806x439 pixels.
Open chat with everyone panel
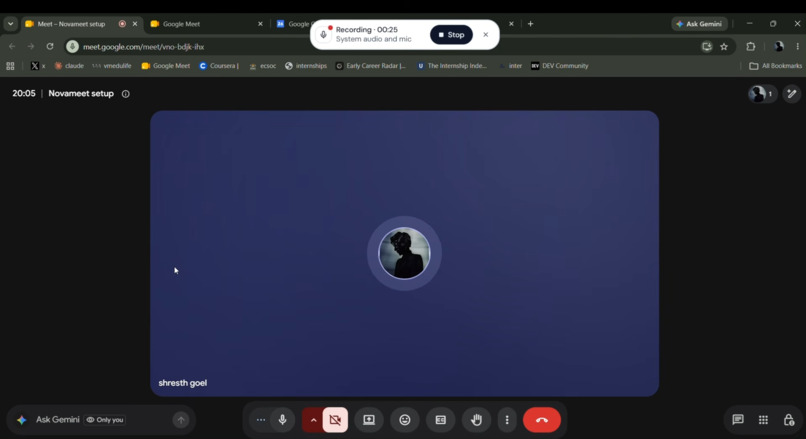738,420
